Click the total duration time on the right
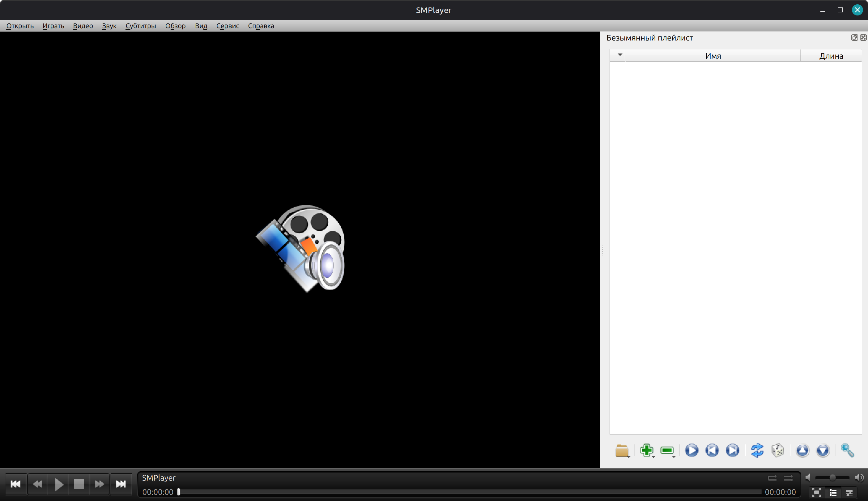The image size is (868, 501). (x=780, y=492)
